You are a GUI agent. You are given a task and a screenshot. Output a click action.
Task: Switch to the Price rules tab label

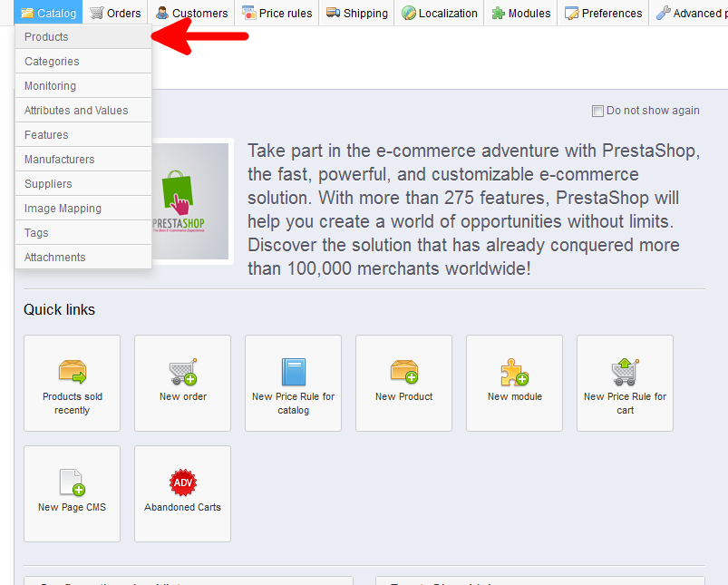pos(286,14)
